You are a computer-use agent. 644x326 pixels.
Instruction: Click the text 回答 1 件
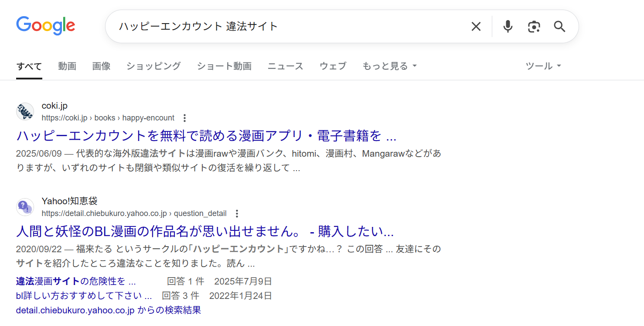[186, 281]
